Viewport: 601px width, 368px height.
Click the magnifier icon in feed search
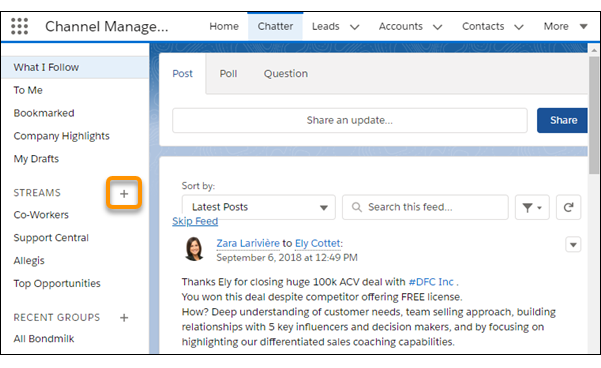[356, 207]
